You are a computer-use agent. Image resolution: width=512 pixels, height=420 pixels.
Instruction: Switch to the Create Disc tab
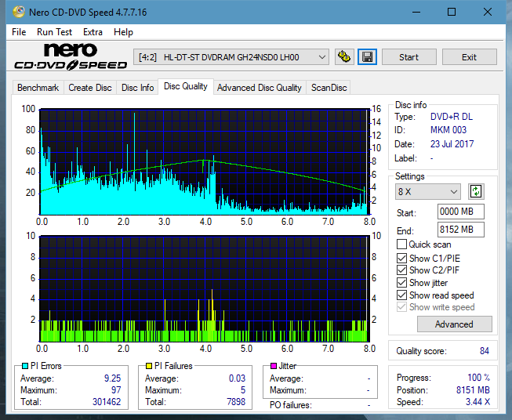click(90, 88)
